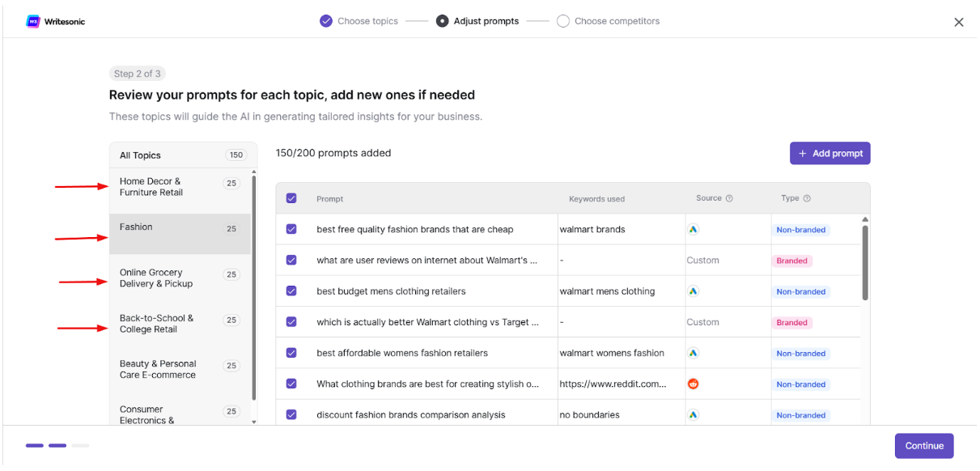980x471 pixels.
Task: Click the prompts table scrollbar up arrow
Action: [x=865, y=219]
